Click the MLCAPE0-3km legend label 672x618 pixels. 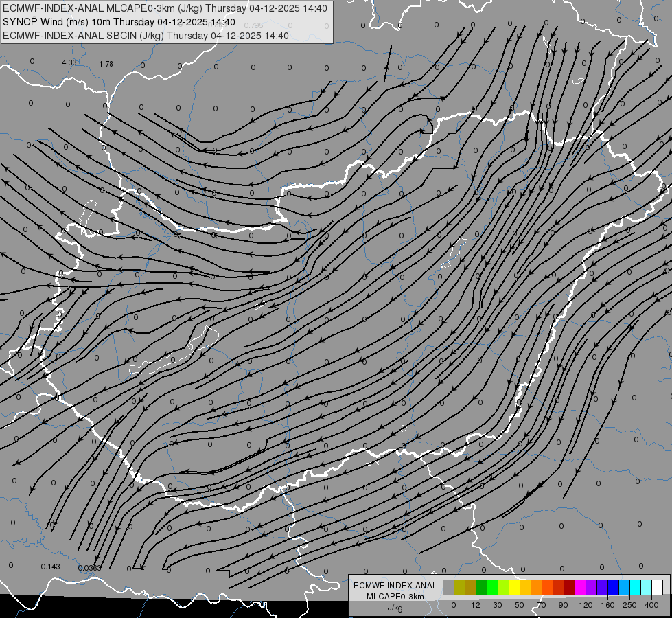pyautogui.click(x=395, y=597)
